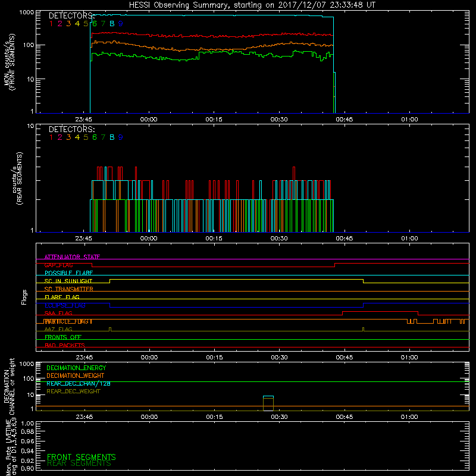Click the AAZ_FLAG pulse near 23:50
Viewport: 476px width, 476px height.
click(110, 329)
